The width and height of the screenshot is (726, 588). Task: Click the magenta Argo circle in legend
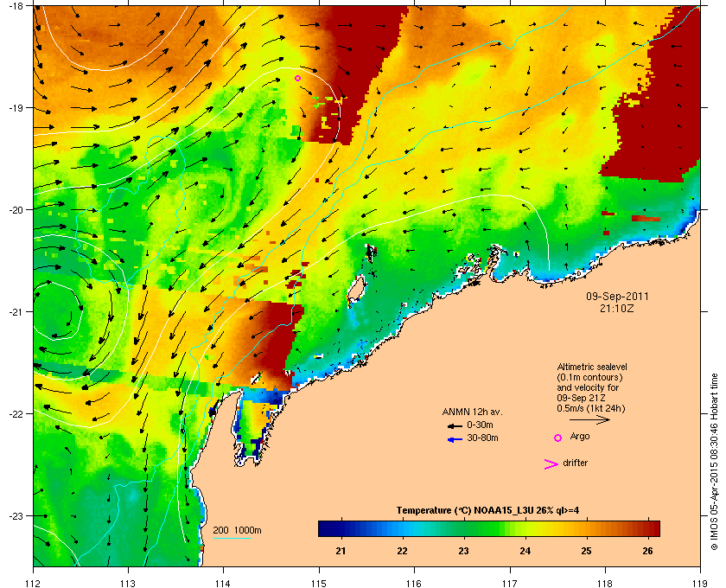tap(558, 438)
